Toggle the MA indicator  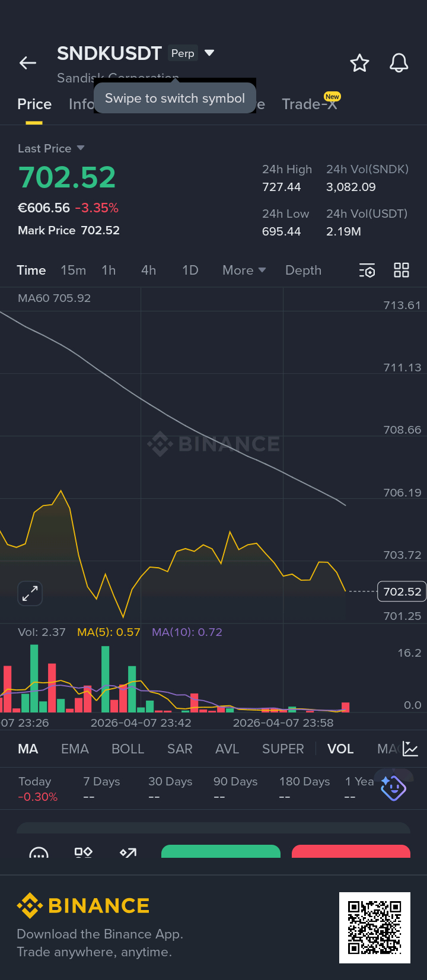tap(28, 749)
